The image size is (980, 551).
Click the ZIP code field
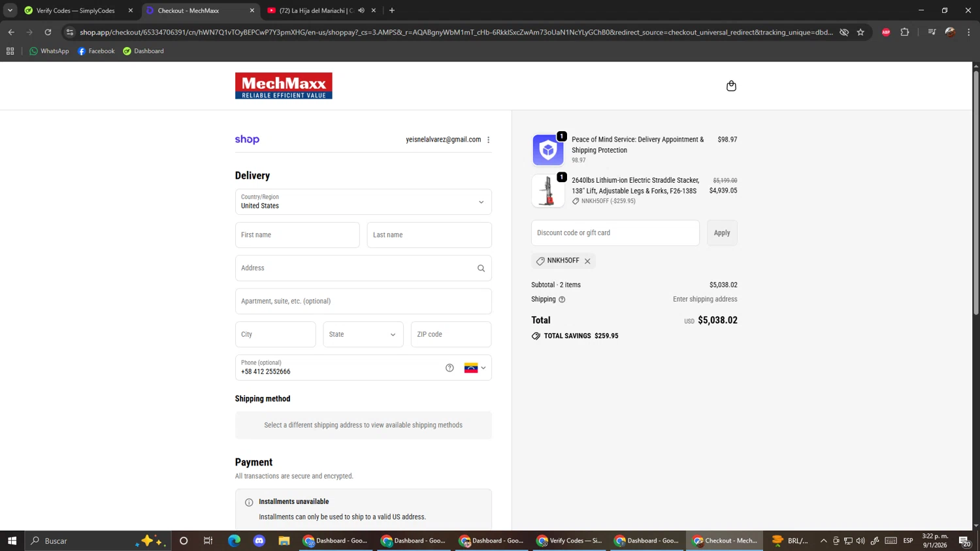coord(451,334)
